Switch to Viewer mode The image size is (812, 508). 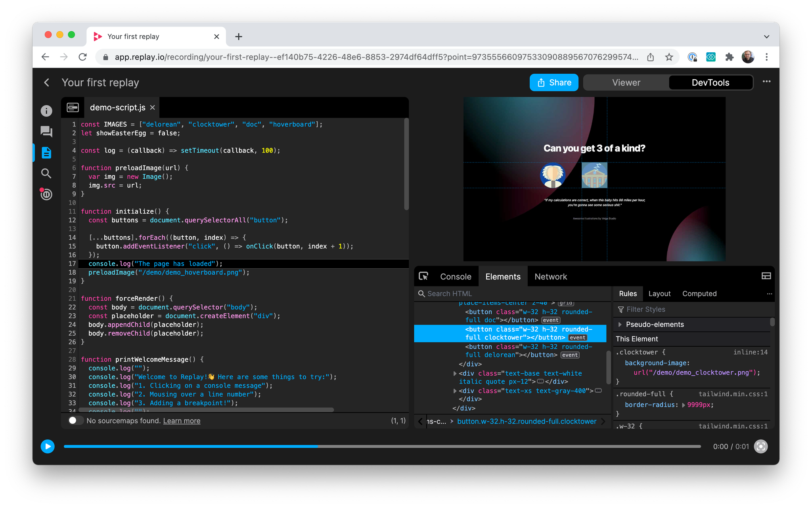coord(626,82)
